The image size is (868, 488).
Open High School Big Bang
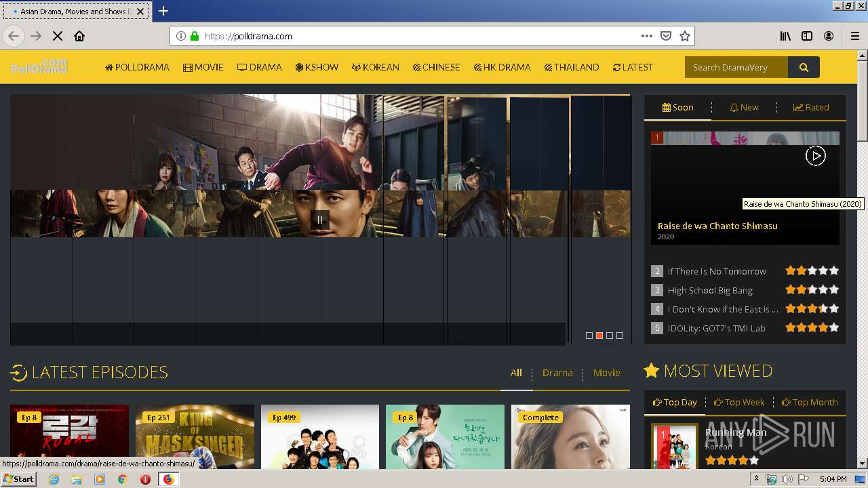point(710,290)
